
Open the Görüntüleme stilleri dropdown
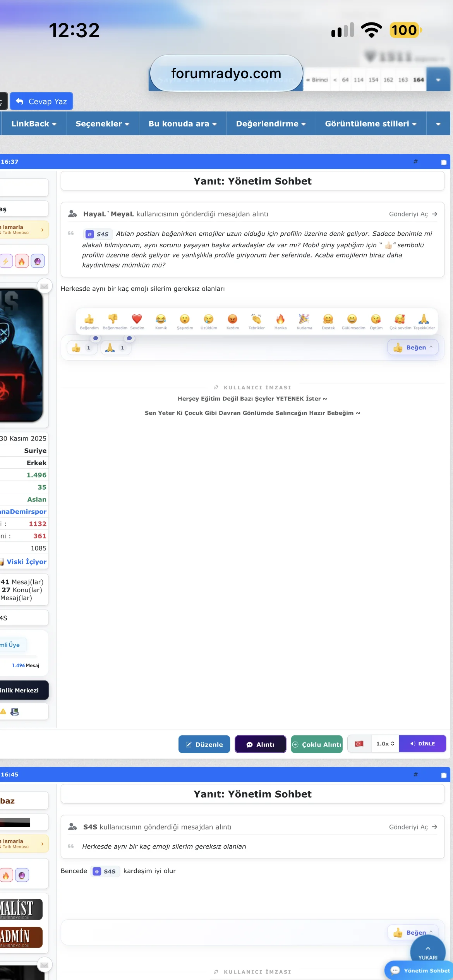point(371,124)
